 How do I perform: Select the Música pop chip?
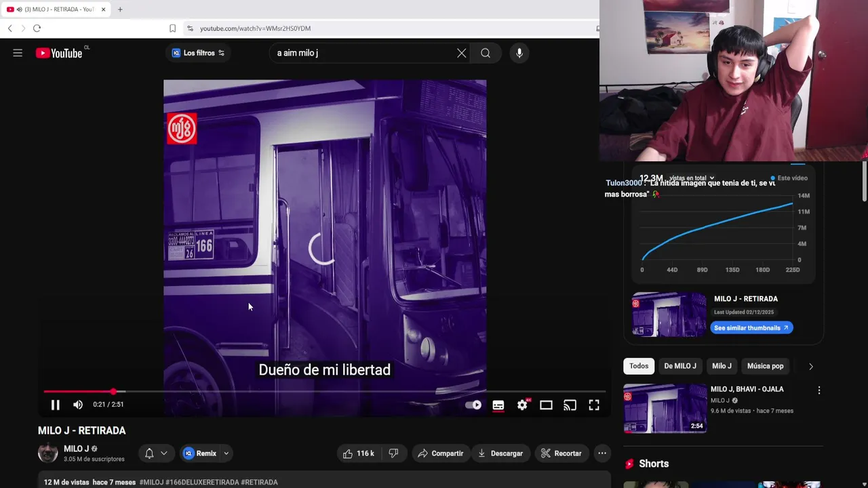point(765,366)
